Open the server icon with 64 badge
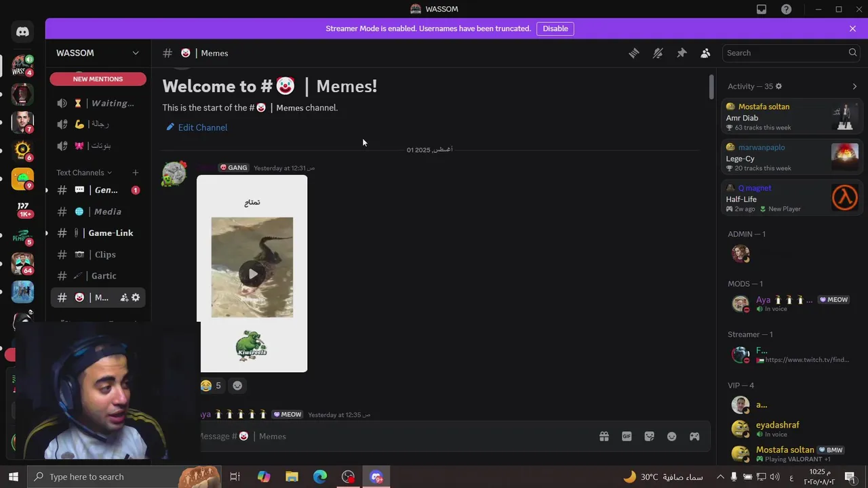Viewport: 868px width, 488px height. pos(22,263)
